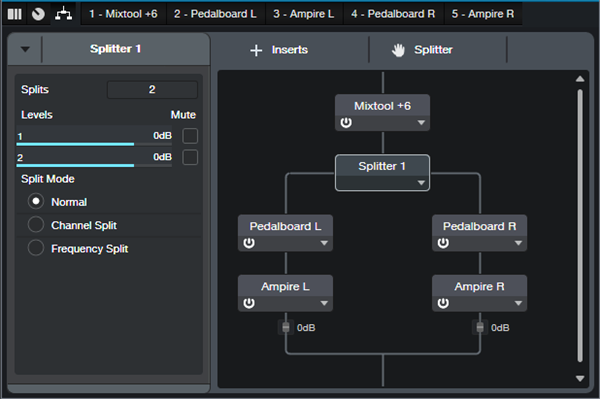Click the hand icon beside Splitter
Screen dimensions: 600x399
(398, 50)
